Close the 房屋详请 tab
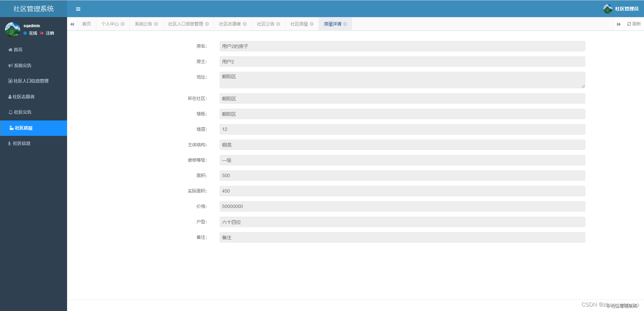This screenshot has height=311, width=644. tap(345, 24)
